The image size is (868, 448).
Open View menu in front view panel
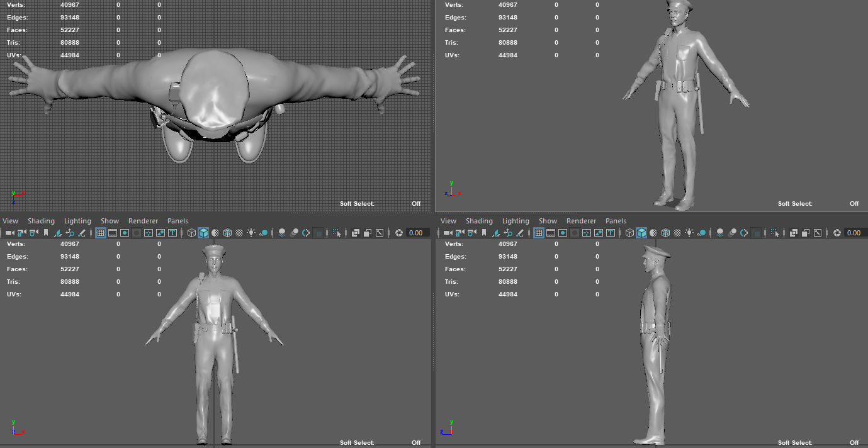11,221
